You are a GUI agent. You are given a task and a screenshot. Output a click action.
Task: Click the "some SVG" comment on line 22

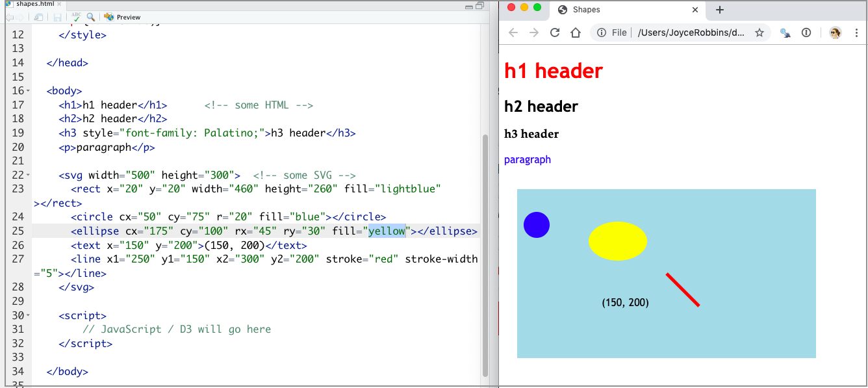(305, 175)
